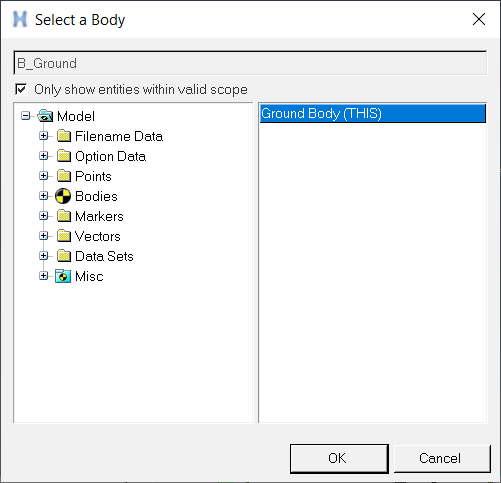Toggle Only show entities within valid scope
This screenshot has width=501, height=483.
[x=21, y=89]
